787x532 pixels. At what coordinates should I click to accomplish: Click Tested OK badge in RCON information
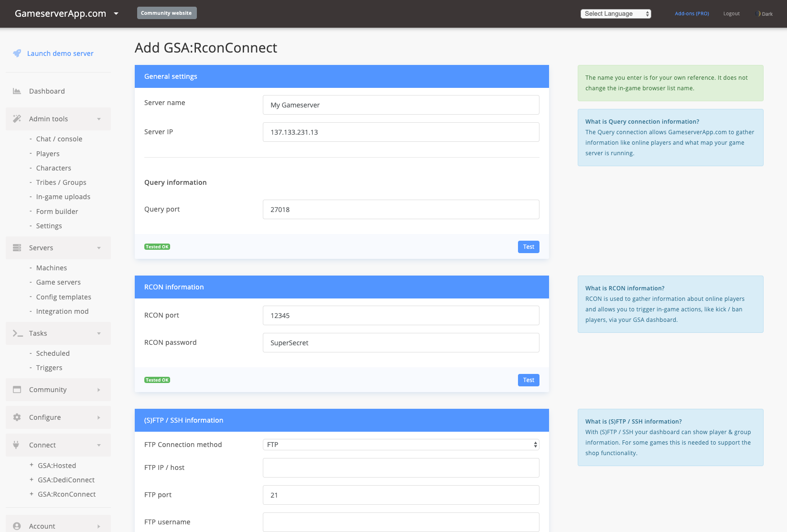point(157,380)
